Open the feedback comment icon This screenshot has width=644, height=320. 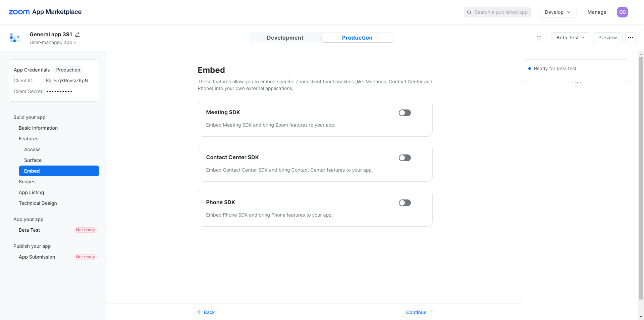539,38
